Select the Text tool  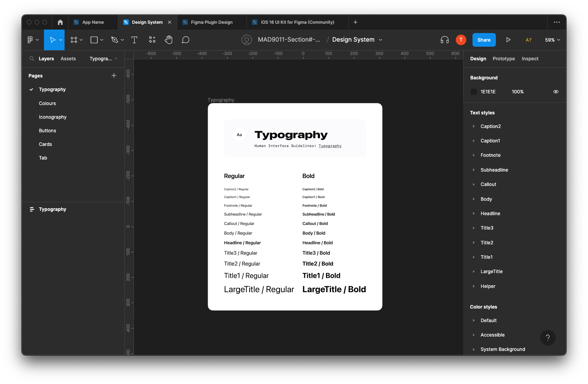pos(134,40)
